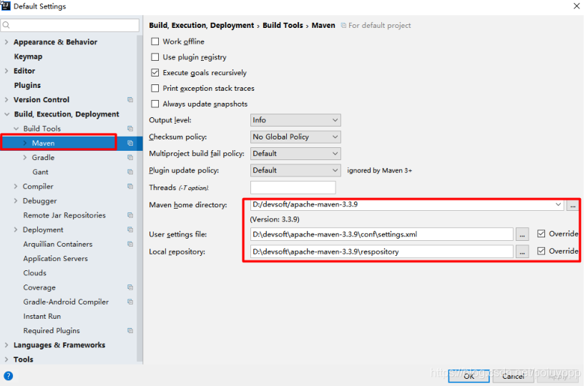Expand Languages & Frameworks section
This screenshot has width=588, height=386.
coord(6,345)
